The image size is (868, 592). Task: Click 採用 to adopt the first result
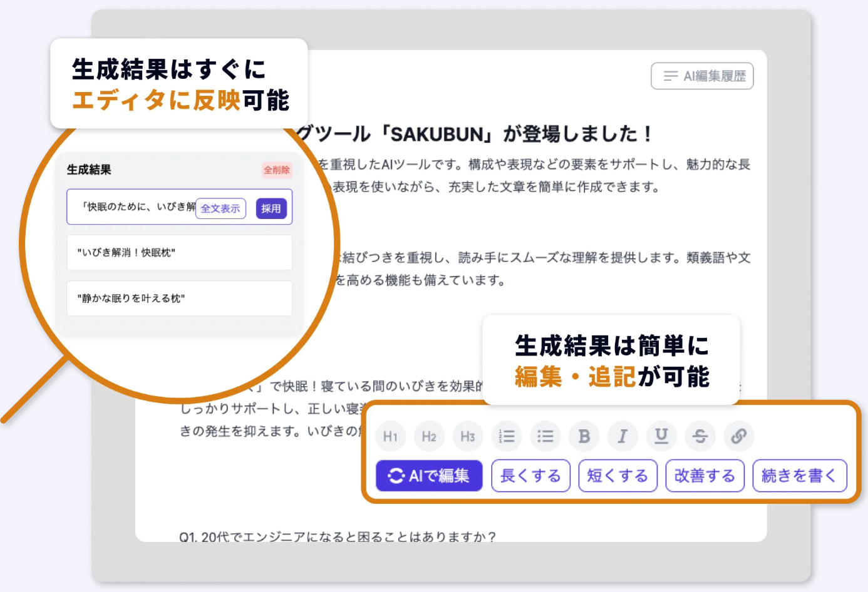tap(271, 208)
